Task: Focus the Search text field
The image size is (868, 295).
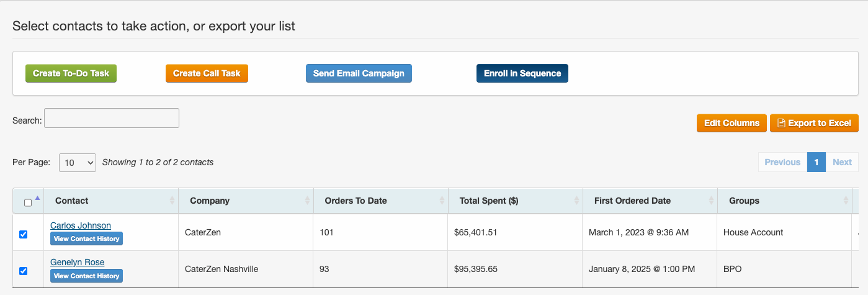Action: [112, 118]
